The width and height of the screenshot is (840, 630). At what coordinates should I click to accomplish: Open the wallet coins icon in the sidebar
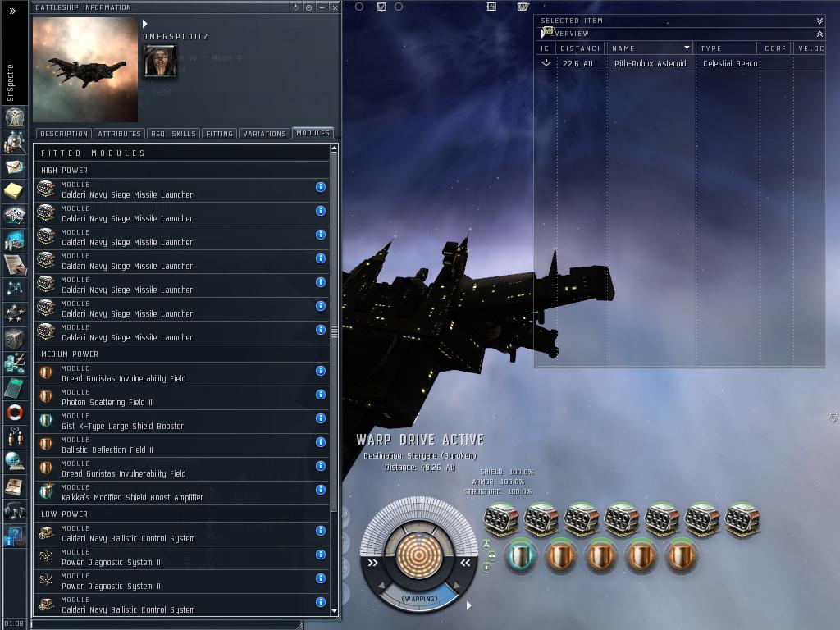(x=15, y=363)
